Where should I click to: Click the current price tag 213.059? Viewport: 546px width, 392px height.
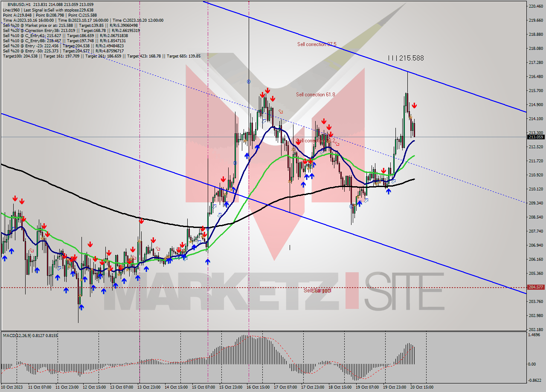[536, 137]
